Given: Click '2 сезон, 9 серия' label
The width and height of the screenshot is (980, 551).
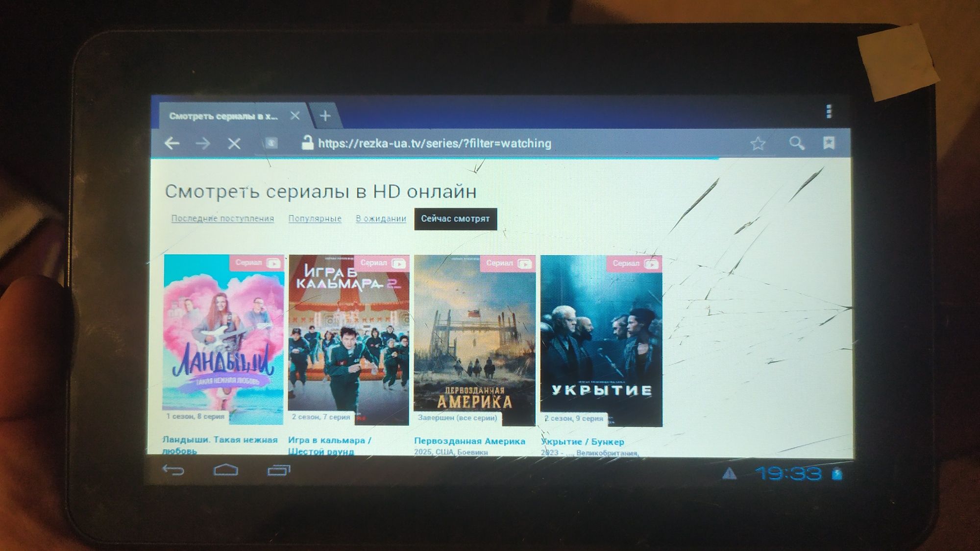Looking at the screenshot, I should tap(574, 419).
